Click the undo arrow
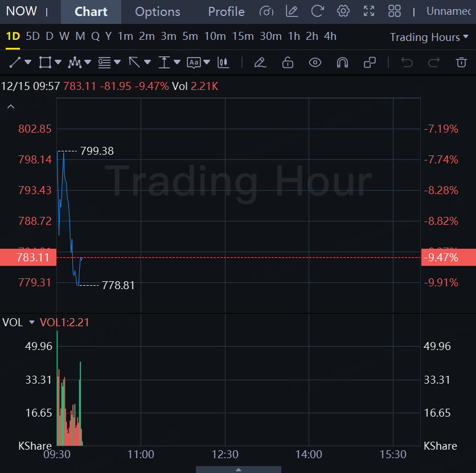This screenshot has width=476, height=473. [x=407, y=63]
